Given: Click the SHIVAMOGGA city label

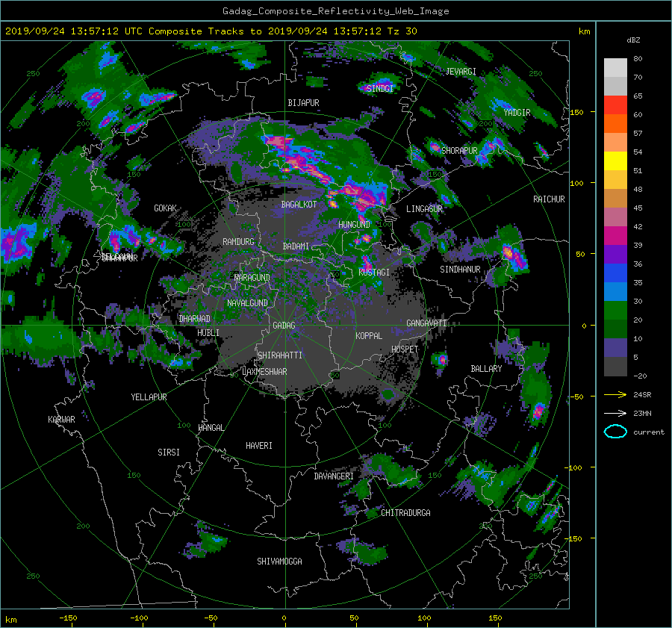Looking at the screenshot, I should [x=279, y=562].
